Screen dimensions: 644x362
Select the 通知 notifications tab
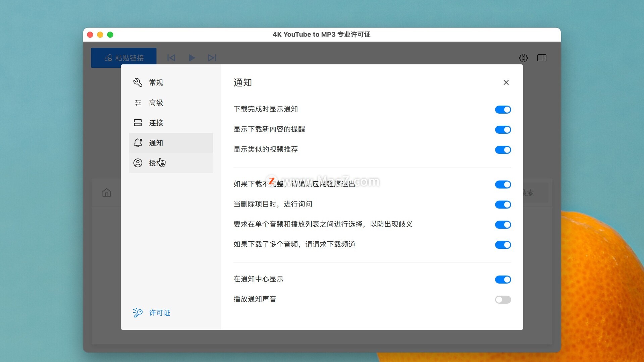(171, 143)
